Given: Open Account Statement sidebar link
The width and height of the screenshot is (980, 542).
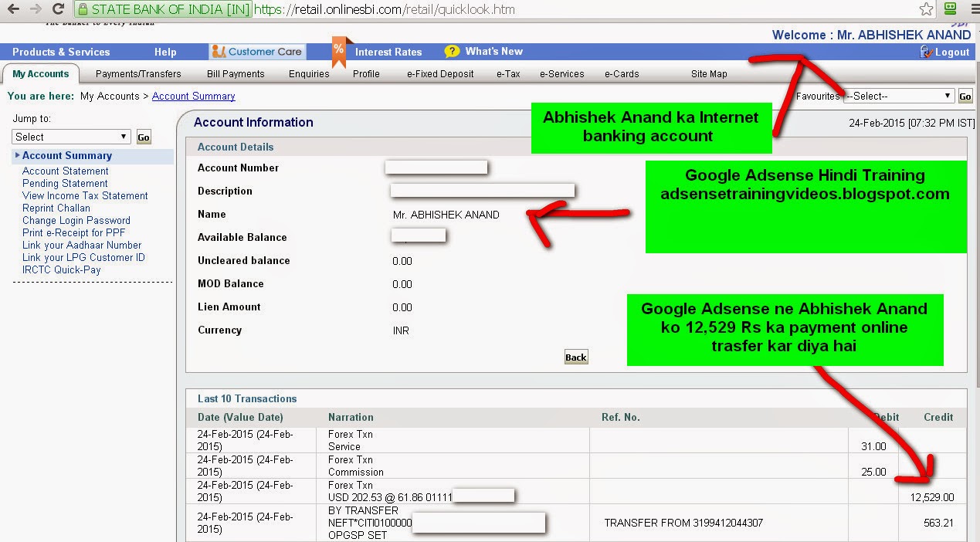Looking at the screenshot, I should 66,171.
